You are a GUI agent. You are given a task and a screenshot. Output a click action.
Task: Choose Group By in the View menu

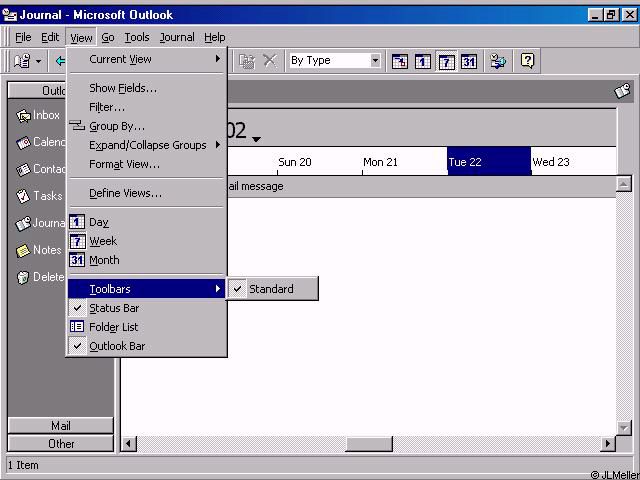click(147, 126)
